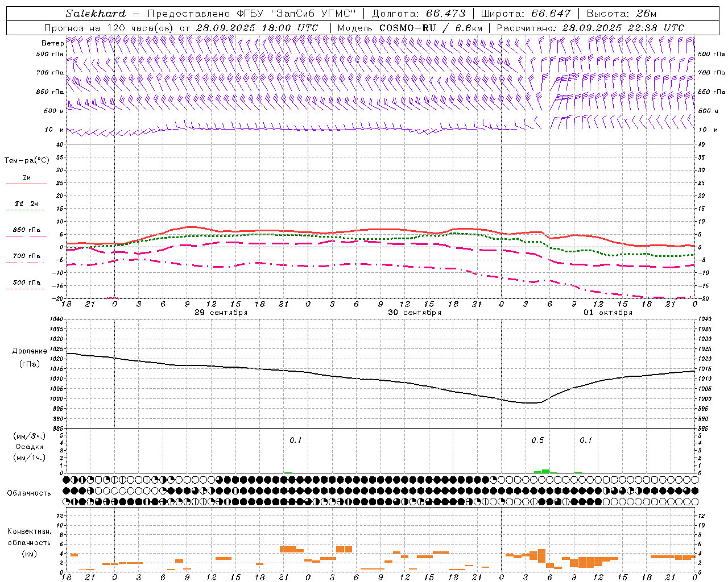Viewport: 728px width, 582px height.
Task: Select the provider text "ЗапСиб УГМС"
Action: click(x=314, y=14)
